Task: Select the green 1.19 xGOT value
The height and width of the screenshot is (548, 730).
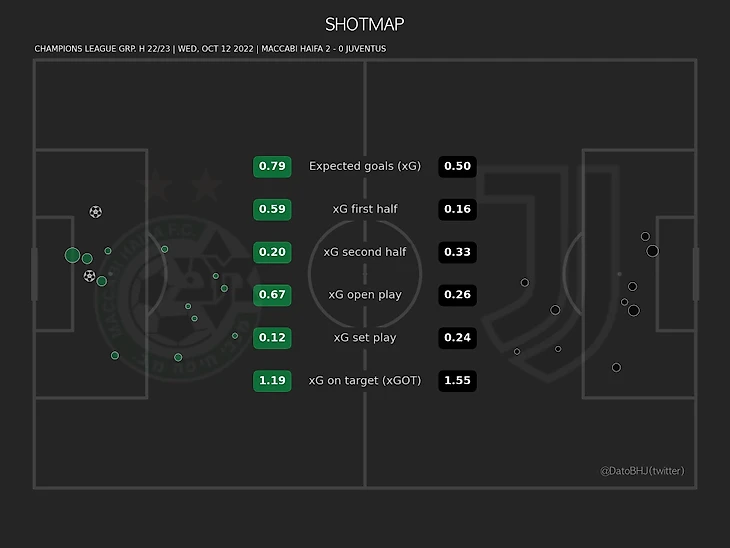Action: tap(272, 380)
